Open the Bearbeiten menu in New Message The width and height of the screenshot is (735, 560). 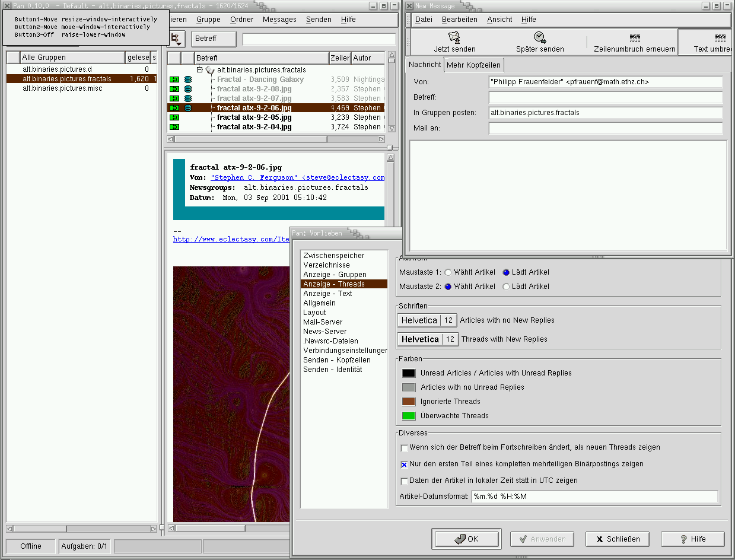459,20
